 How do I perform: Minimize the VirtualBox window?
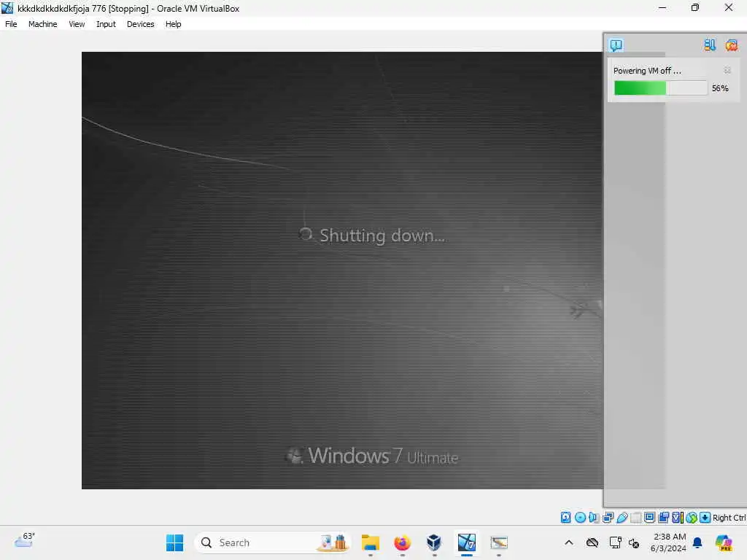(x=662, y=7)
